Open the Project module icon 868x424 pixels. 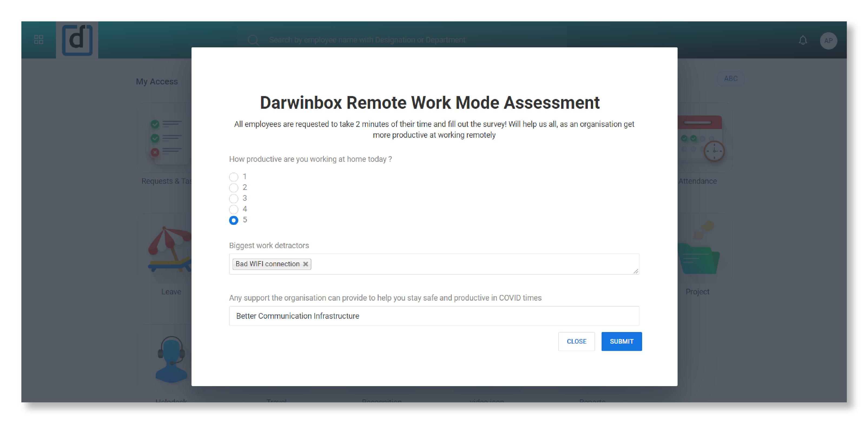704,248
